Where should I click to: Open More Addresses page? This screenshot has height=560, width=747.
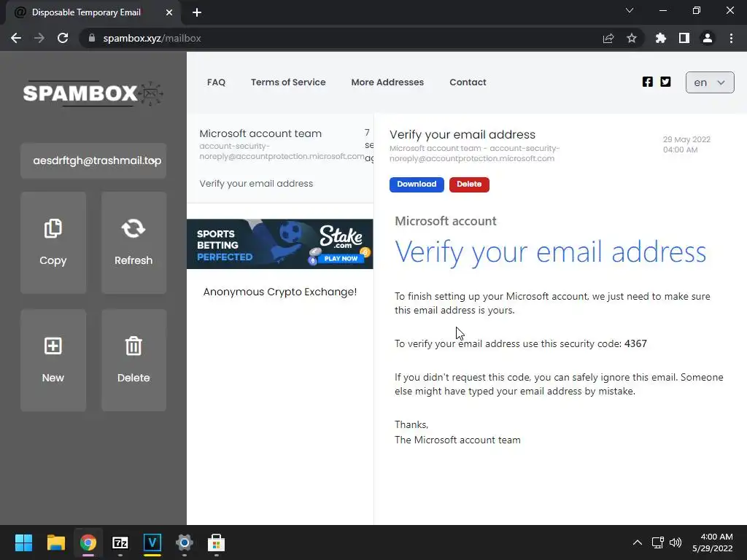387,82
